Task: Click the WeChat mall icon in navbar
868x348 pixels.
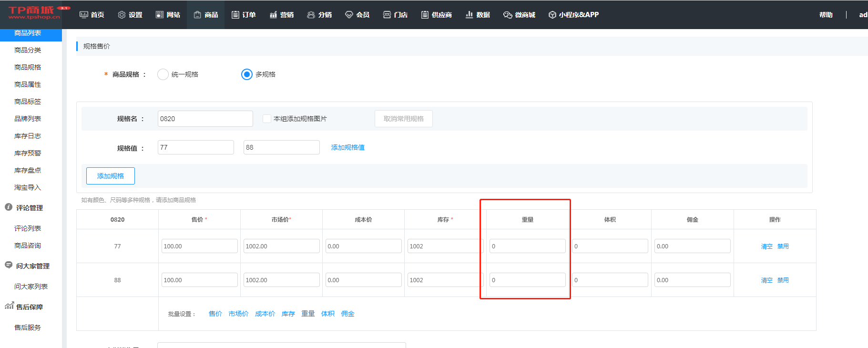Action: pos(508,15)
